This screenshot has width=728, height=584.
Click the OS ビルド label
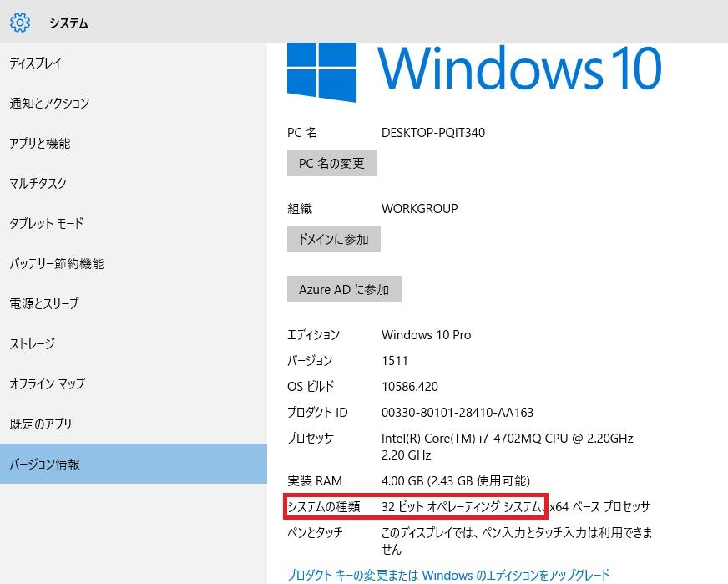point(311,387)
